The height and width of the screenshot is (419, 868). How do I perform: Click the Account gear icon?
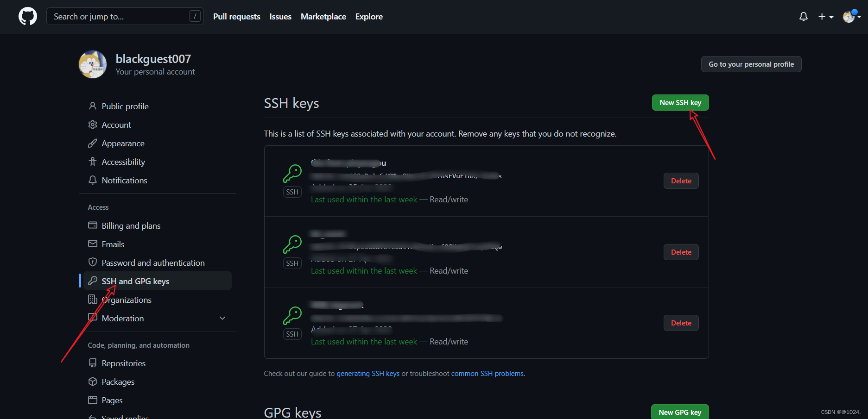(93, 125)
